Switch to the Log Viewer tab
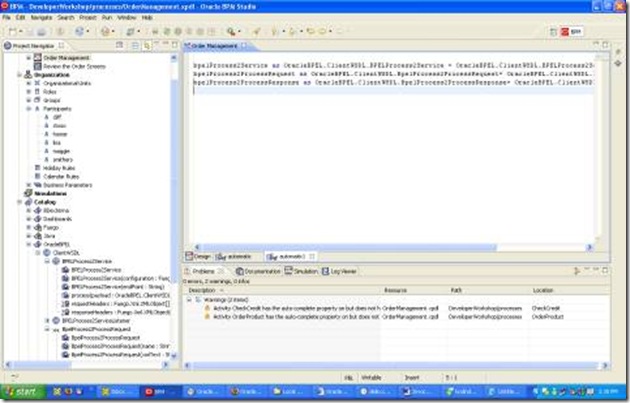 [339, 272]
